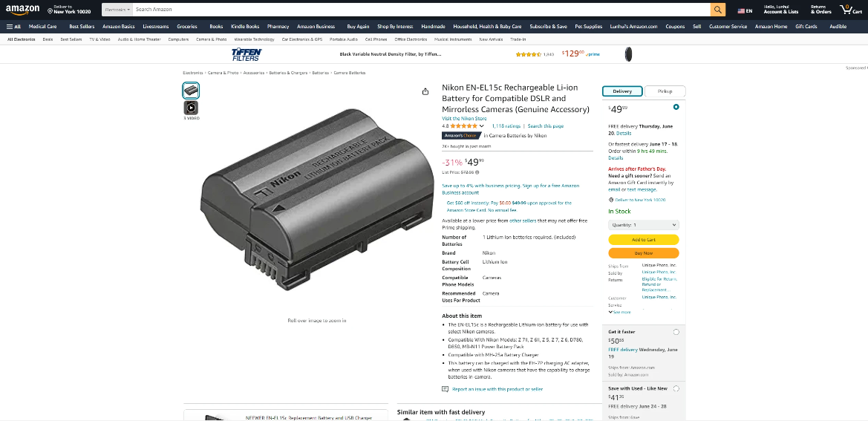This screenshot has width=868, height=421.
Task: Click the video play thumbnail icon
Action: tap(191, 108)
